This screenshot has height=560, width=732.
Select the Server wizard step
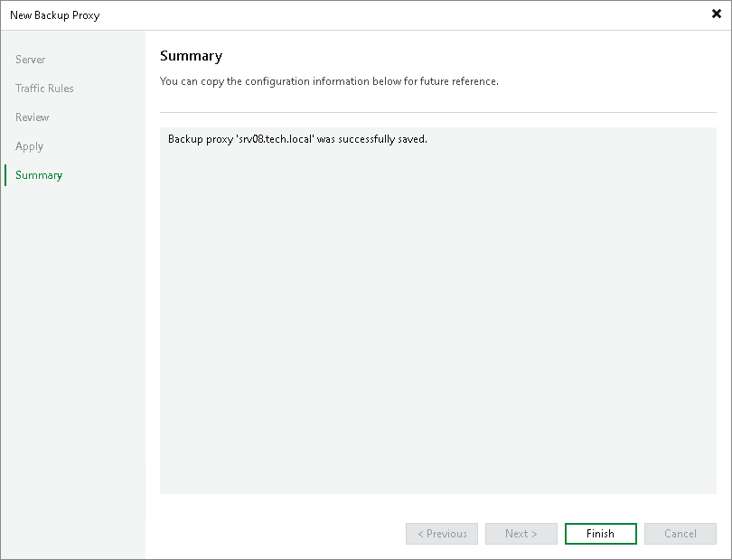31,60
